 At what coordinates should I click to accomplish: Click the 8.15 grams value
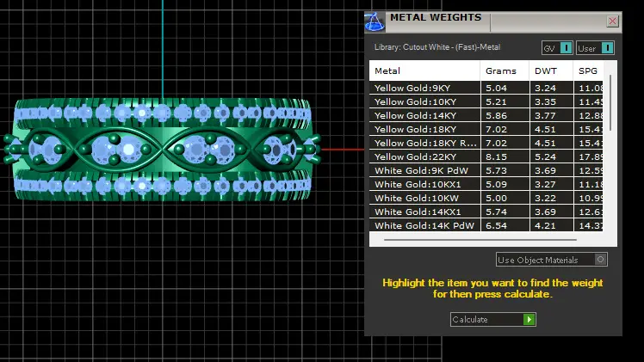496,156
